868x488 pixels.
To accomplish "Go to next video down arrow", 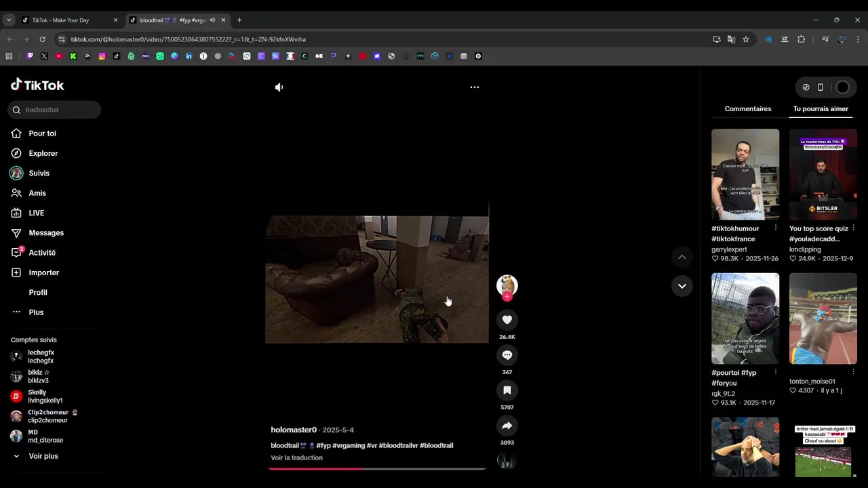I will click(x=682, y=286).
